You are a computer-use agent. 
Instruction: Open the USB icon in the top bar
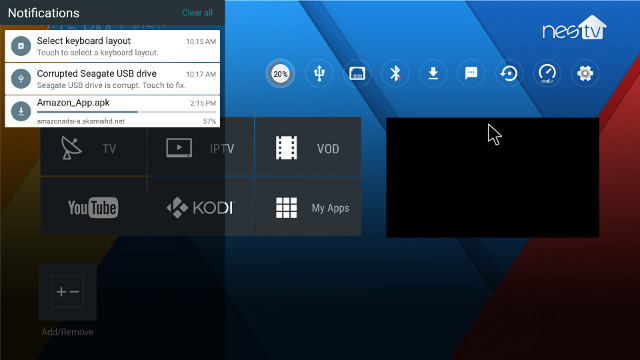(x=319, y=73)
